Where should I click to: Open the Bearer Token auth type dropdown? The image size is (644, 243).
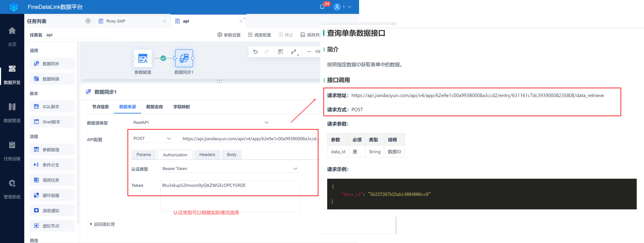point(229,169)
